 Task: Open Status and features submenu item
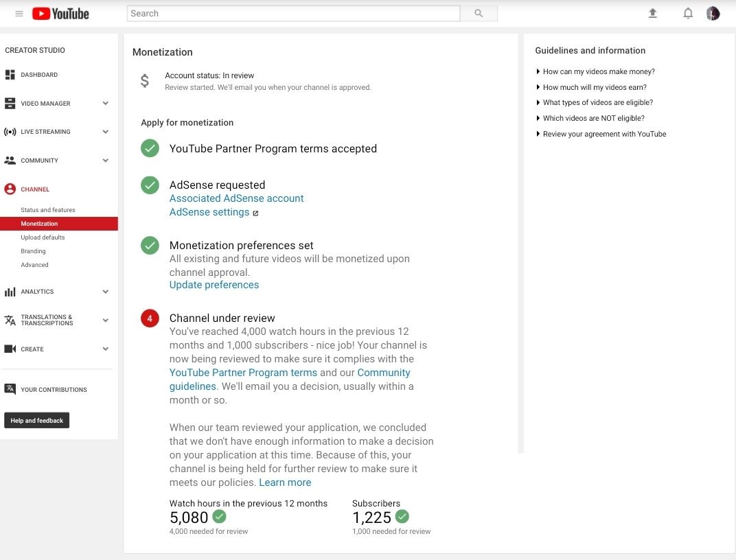point(48,210)
